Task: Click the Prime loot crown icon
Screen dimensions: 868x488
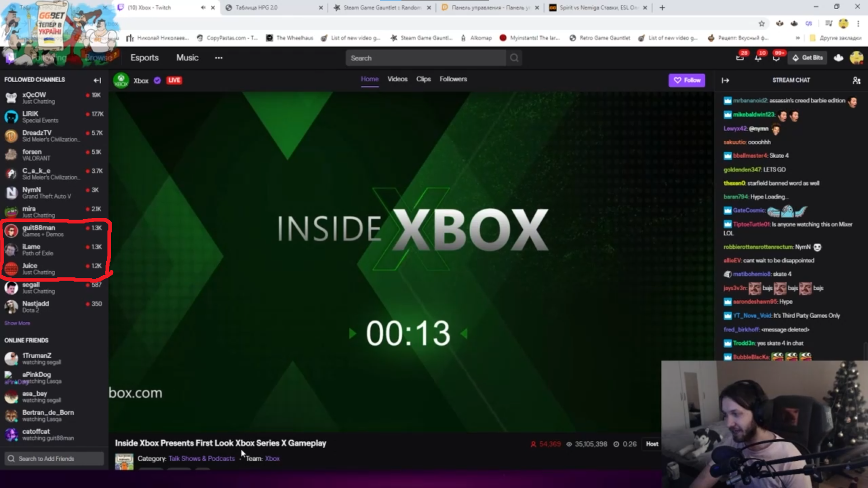Action: 838,58
